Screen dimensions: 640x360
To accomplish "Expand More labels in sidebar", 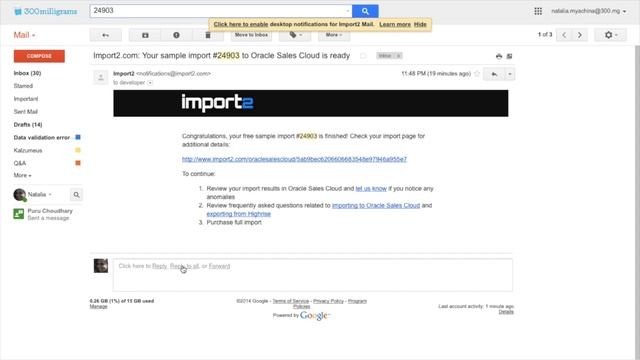I will click(x=22, y=176).
